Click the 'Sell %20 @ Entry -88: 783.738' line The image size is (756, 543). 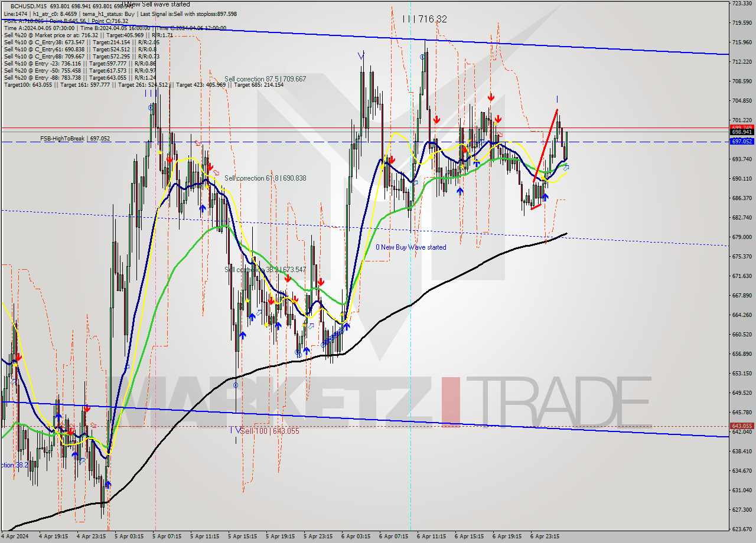[80, 77]
